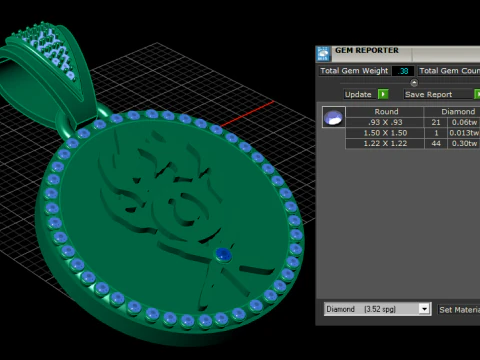Click the Save Report button

438,94
